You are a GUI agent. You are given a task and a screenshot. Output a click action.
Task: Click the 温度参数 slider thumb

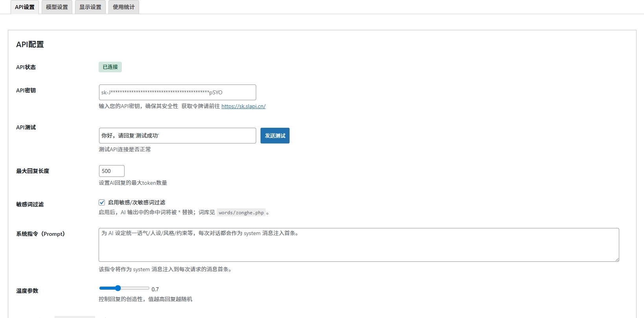pyautogui.click(x=118, y=288)
